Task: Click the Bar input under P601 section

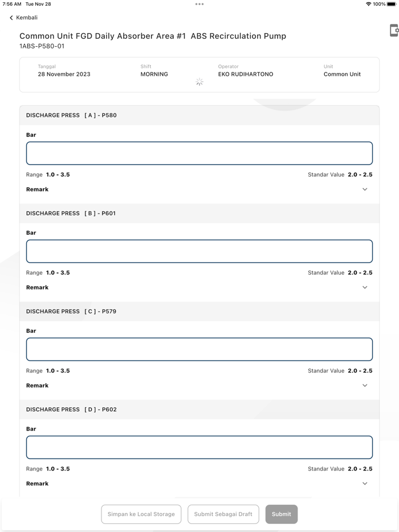Action: (199, 251)
